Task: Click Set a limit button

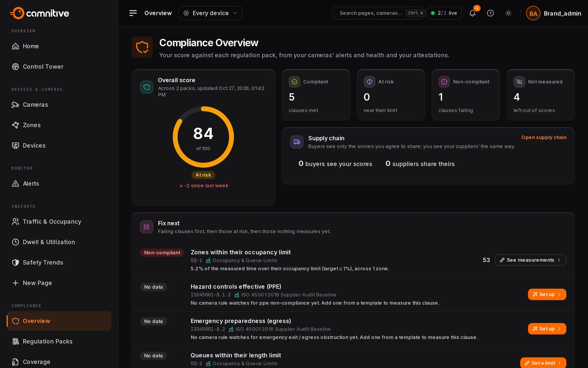Action: 543,363
